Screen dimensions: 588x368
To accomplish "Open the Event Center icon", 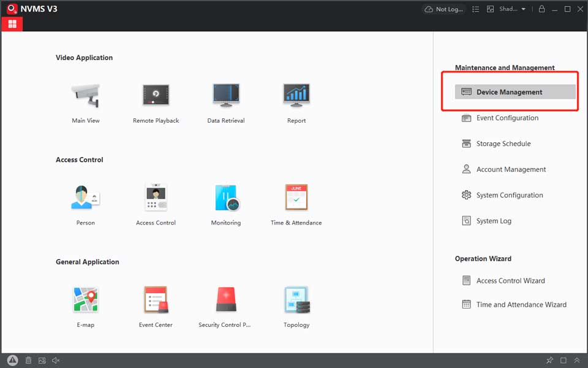I will (x=156, y=300).
